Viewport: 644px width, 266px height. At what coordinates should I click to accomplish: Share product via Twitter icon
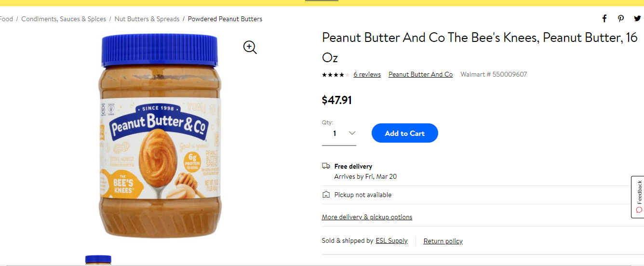(637, 19)
